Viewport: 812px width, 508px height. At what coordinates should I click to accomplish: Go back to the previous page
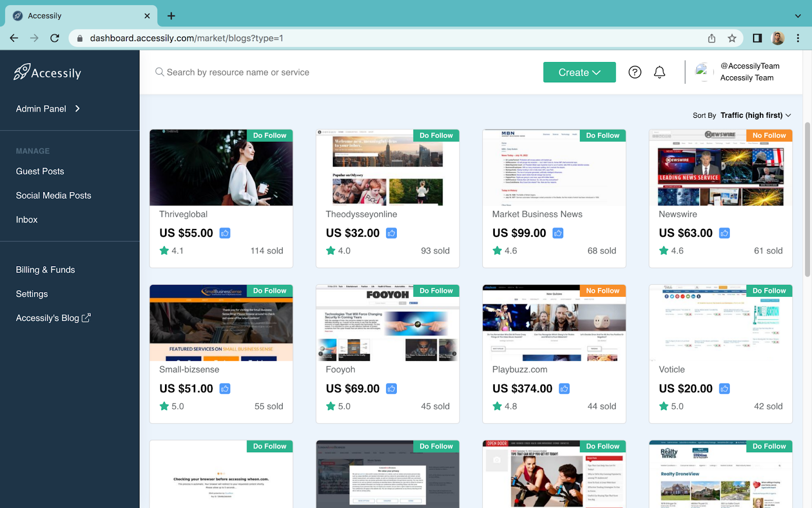pyautogui.click(x=14, y=38)
